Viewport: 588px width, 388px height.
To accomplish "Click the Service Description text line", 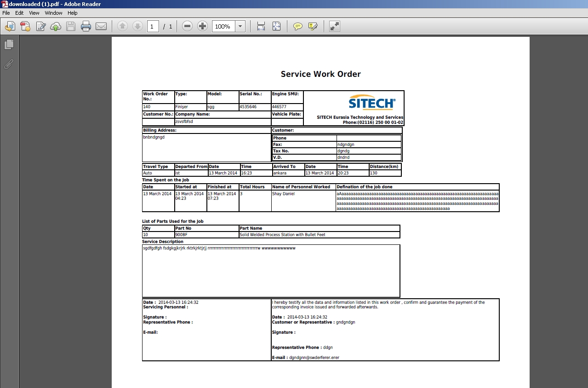I will tap(219, 248).
